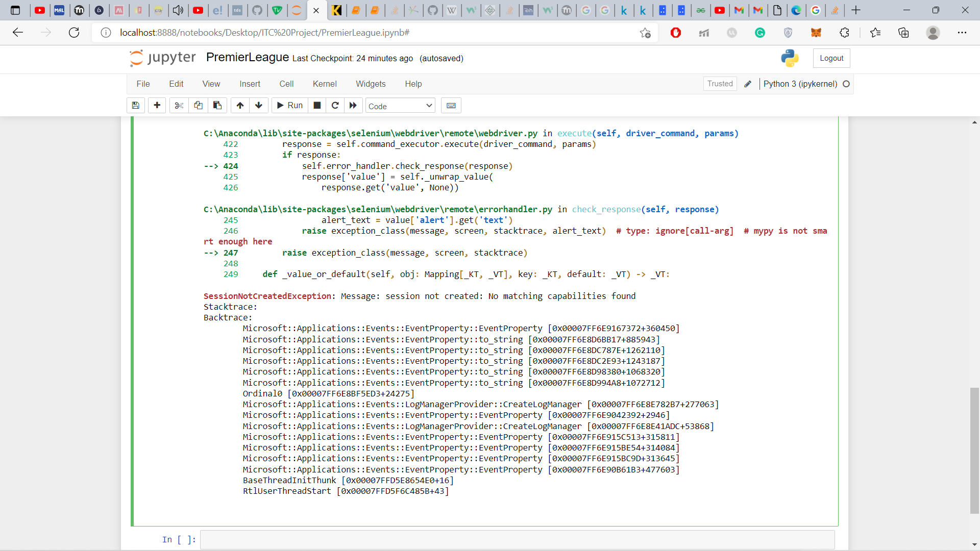Screen dimensions: 980x551
Task: Go back with browser back arrow
Action: pos(18,33)
